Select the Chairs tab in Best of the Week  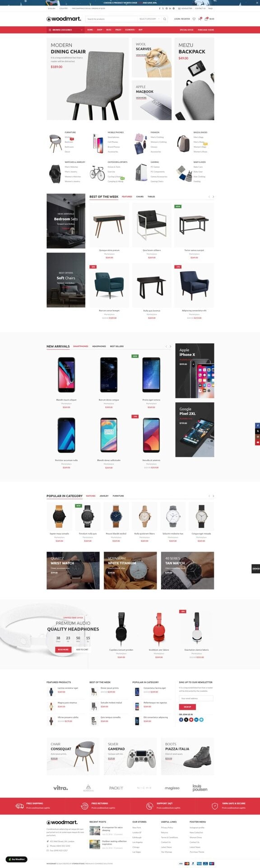[140, 197]
